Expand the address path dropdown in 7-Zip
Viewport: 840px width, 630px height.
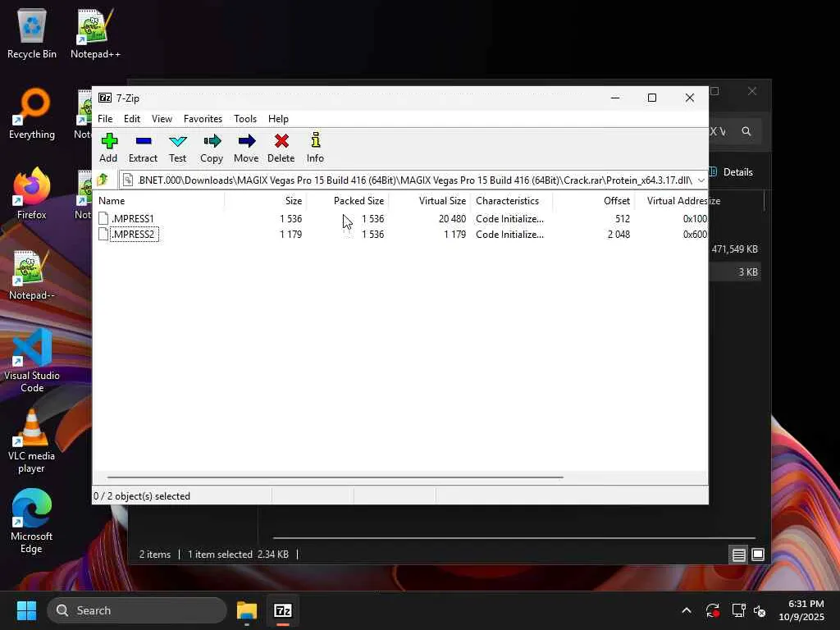tap(701, 180)
